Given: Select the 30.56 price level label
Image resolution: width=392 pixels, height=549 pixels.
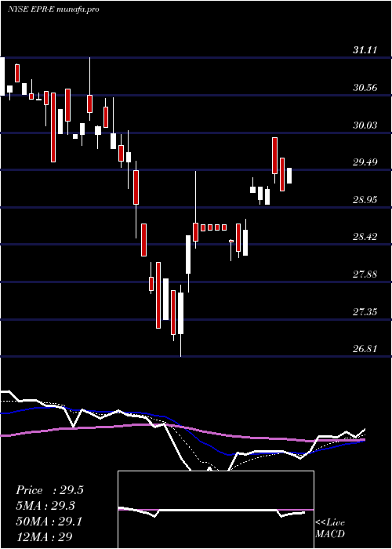Looking at the screenshot, I should point(365,88).
